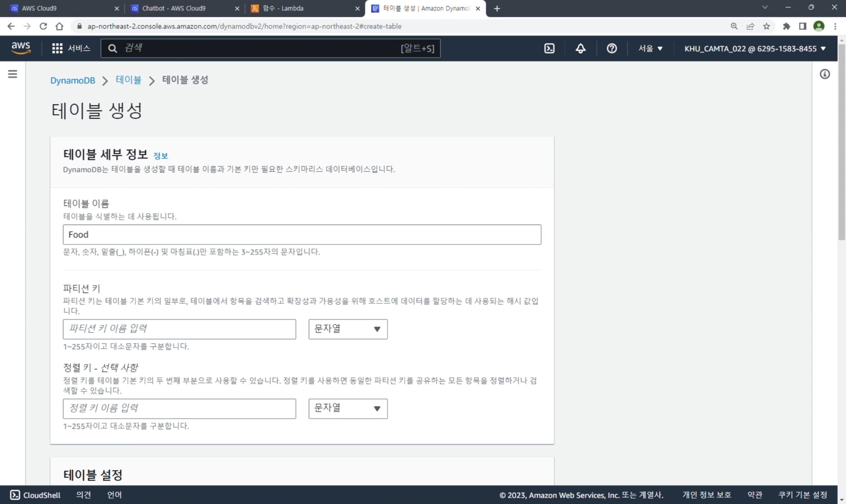Click the 테이블 breadcrumb link
The width and height of the screenshot is (846, 504).
[128, 80]
